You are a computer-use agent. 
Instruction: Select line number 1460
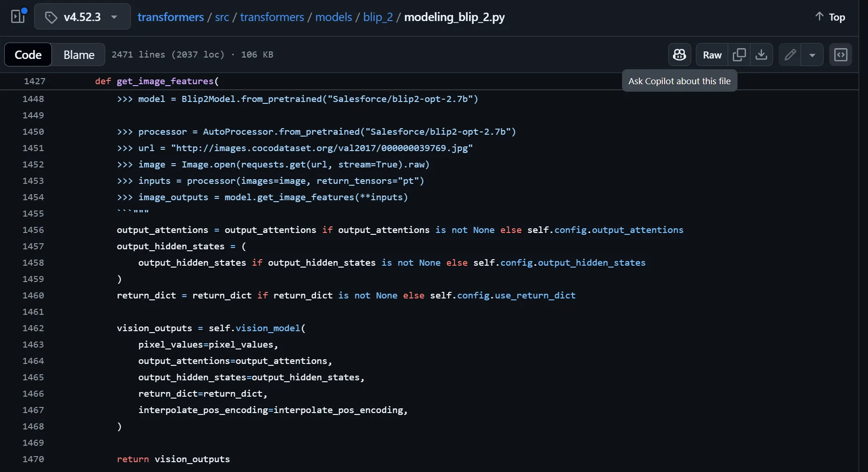tap(33, 295)
